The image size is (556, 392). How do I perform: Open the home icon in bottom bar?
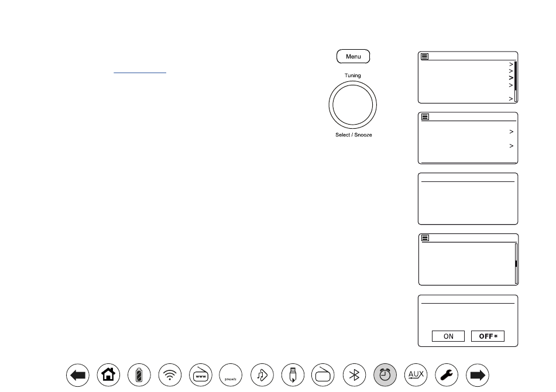tap(108, 375)
